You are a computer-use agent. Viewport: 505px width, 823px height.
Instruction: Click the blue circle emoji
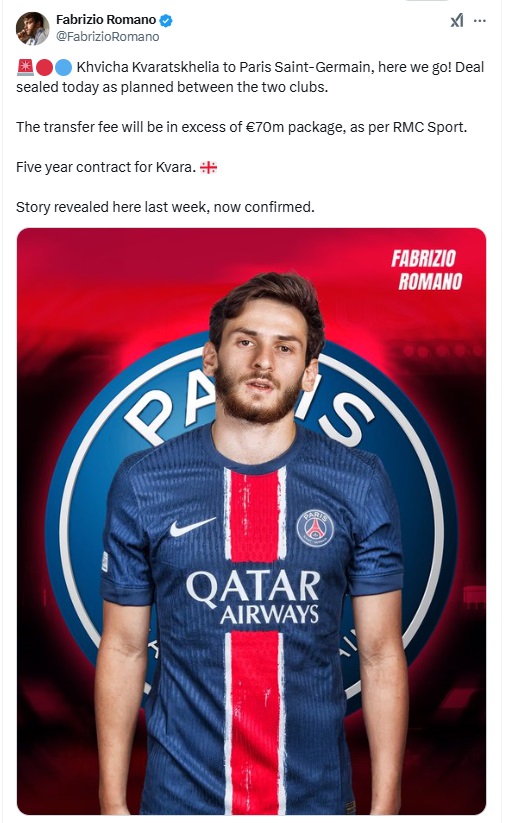63,67
